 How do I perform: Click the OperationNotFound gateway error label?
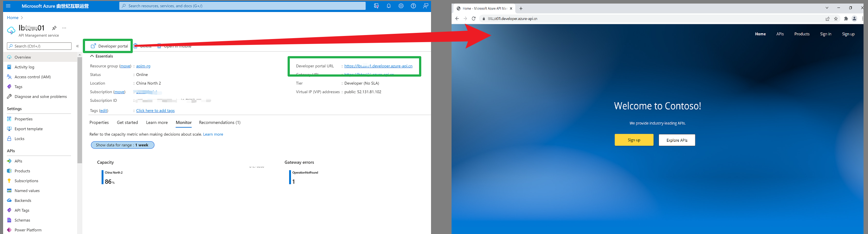[x=305, y=173]
